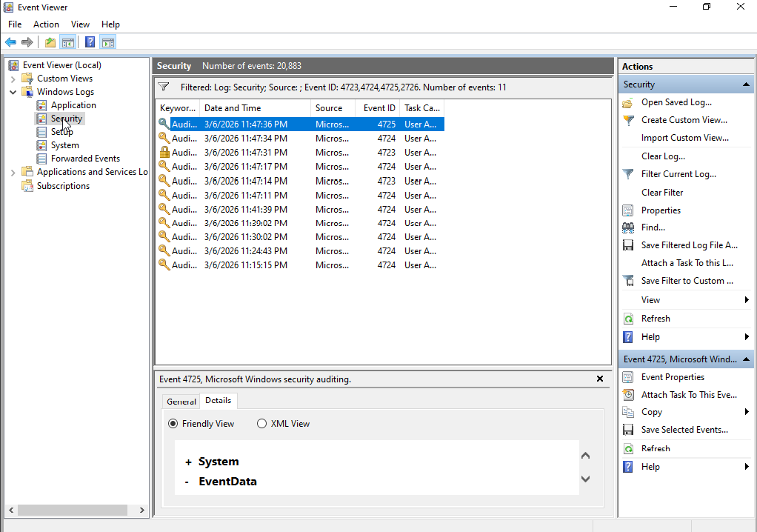The width and height of the screenshot is (757, 532).
Task: Collapse the Windows Logs tree node
Action: (x=13, y=92)
